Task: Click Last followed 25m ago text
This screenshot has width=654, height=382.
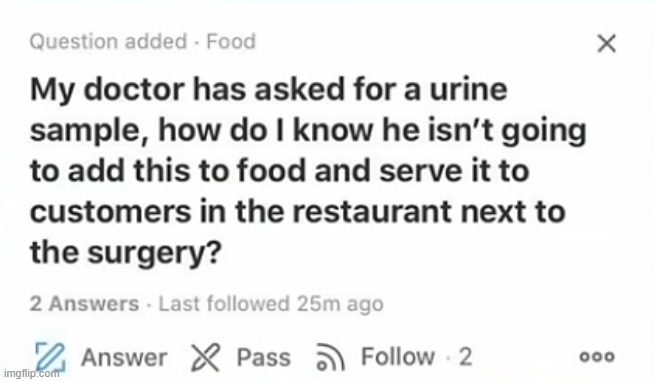Action: tap(271, 304)
